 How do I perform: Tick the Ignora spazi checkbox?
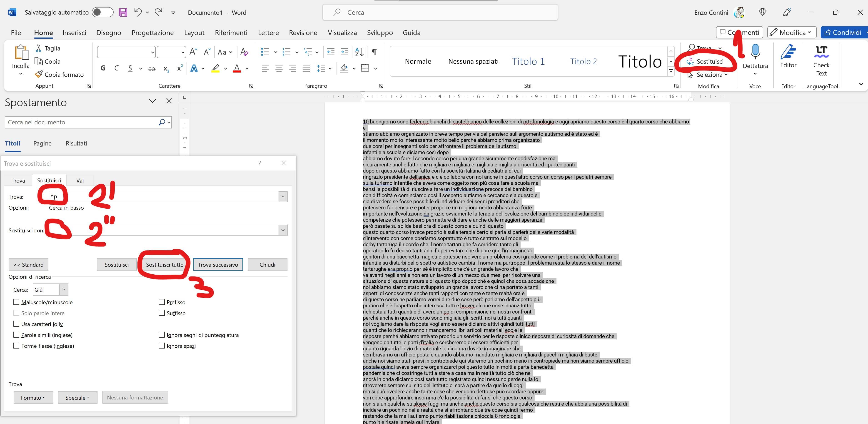tap(162, 346)
